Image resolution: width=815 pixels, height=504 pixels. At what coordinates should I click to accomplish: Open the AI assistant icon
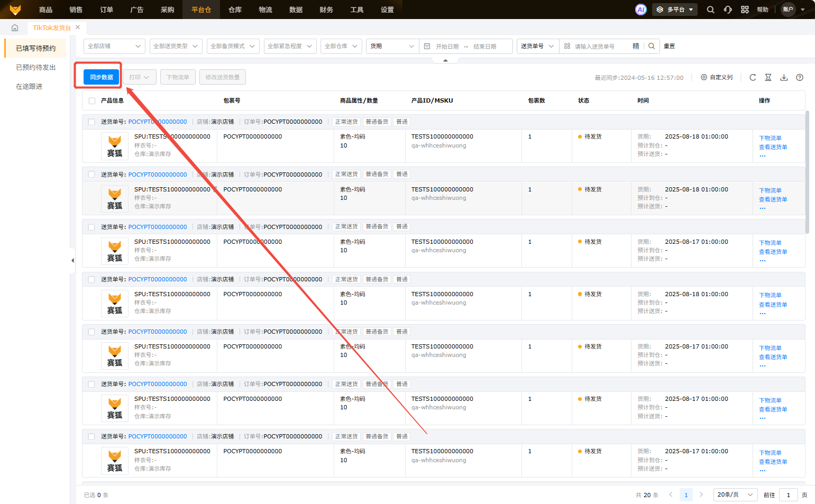click(x=640, y=10)
